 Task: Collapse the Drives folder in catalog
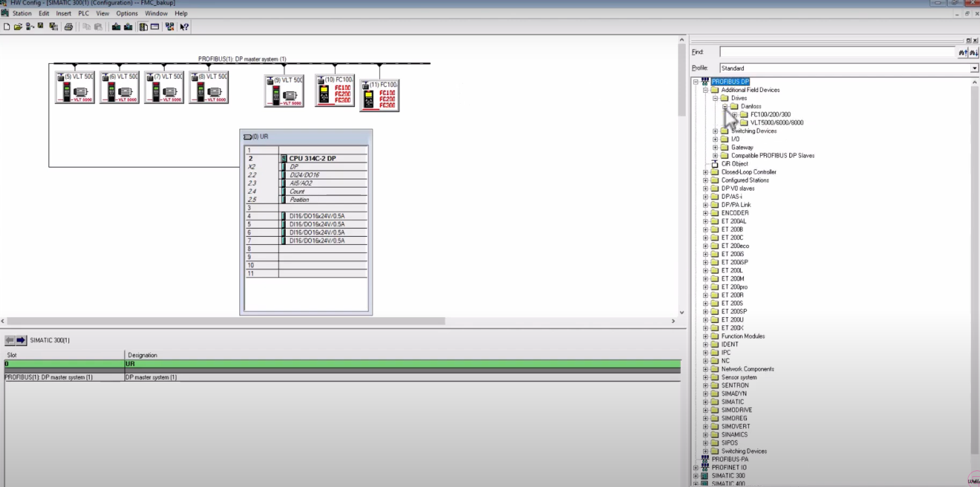tap(715, 98)
